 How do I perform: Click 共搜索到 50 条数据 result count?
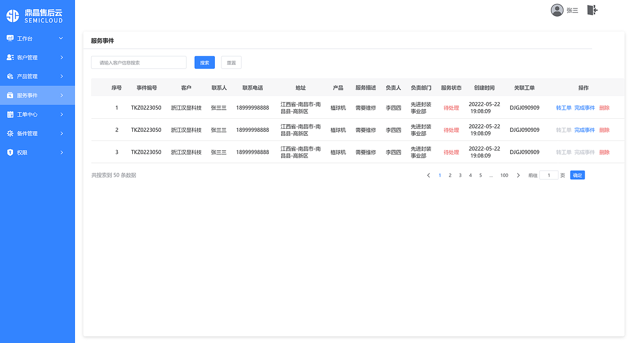114,175
